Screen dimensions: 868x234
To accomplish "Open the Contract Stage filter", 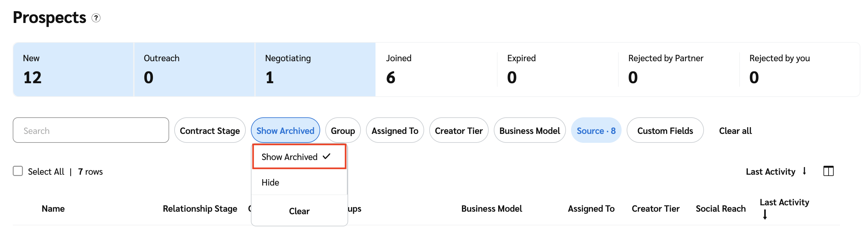I will coord(210,131).
